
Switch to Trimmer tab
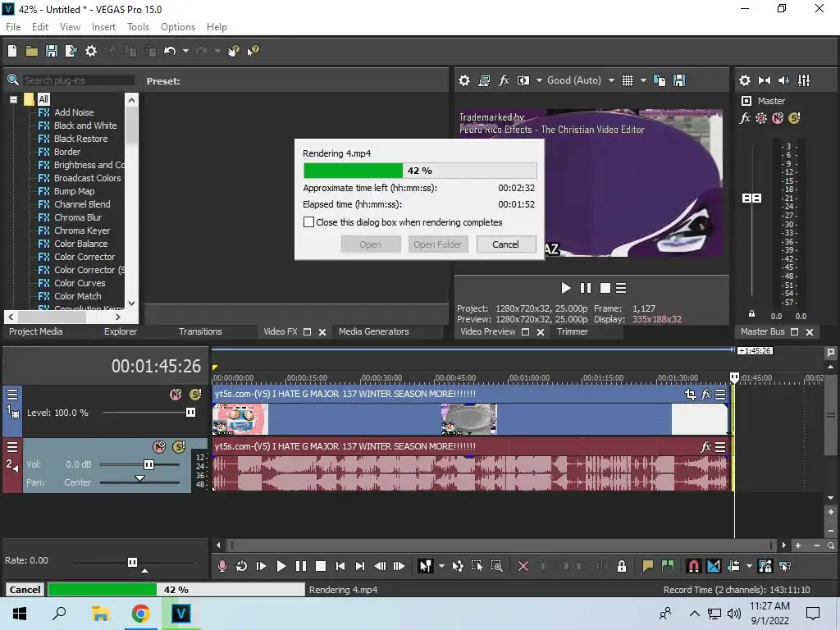[572, 331]
